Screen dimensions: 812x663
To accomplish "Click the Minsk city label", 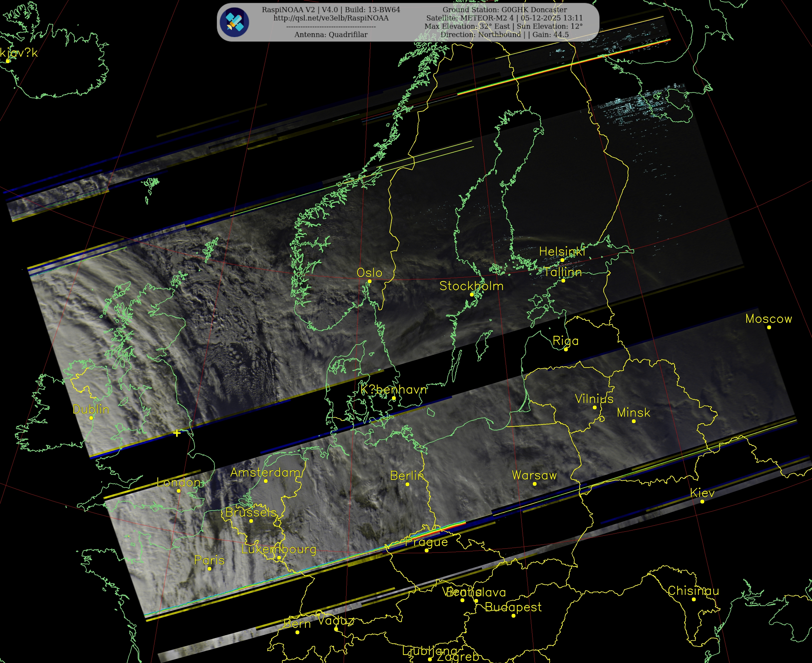I will (633, 412).
